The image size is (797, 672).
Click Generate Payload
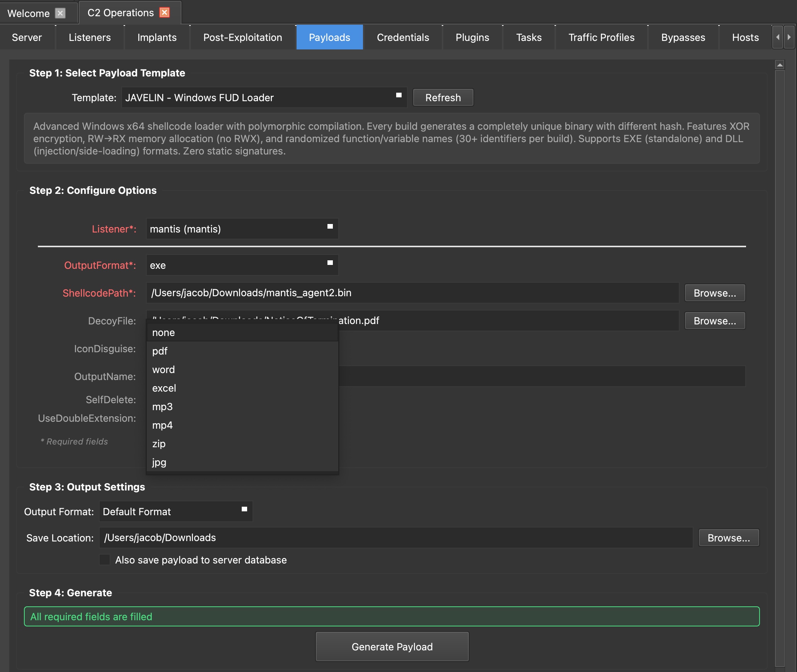(392, 647)
